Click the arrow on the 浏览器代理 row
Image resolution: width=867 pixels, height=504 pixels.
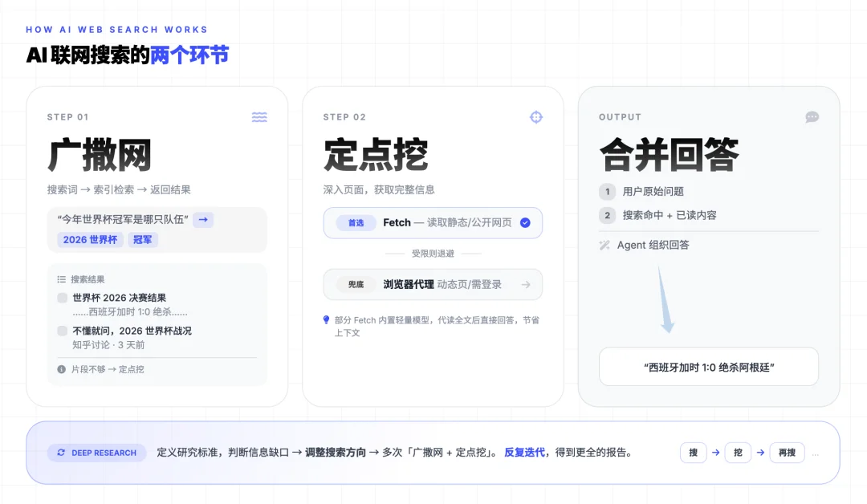tap(525, 284)
